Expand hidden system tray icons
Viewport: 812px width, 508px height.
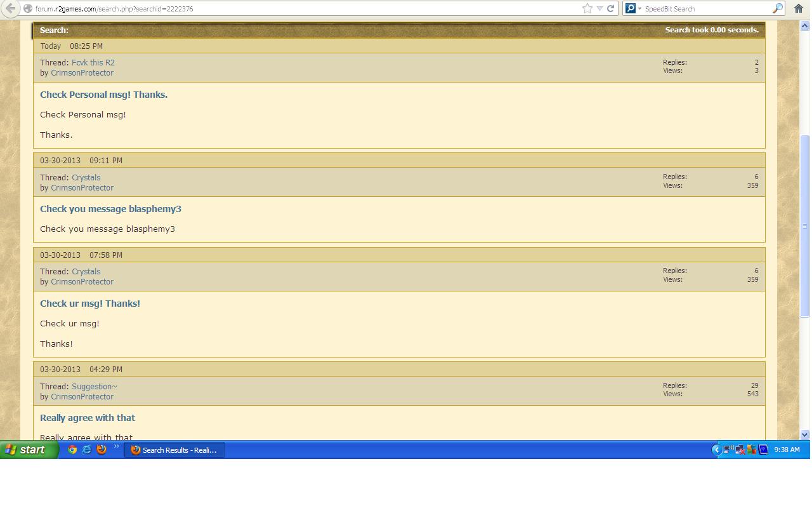pos(716,450)
